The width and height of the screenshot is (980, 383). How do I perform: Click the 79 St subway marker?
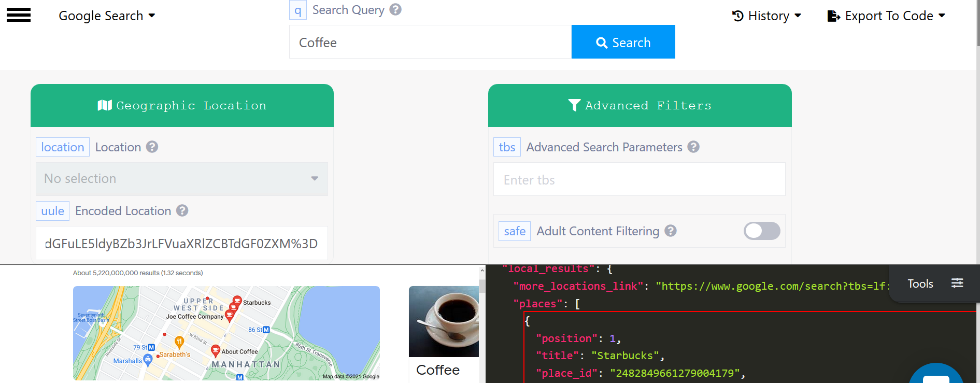[x=151, y=347]
